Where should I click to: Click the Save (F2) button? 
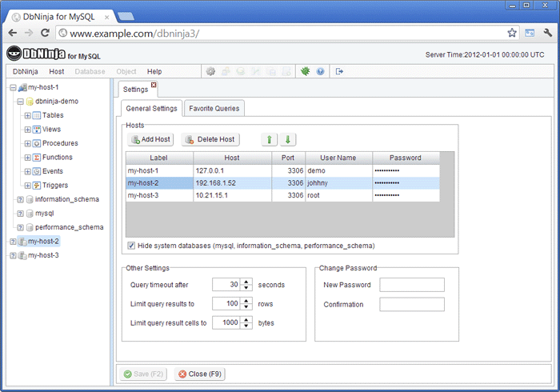[x=143, y=374]
